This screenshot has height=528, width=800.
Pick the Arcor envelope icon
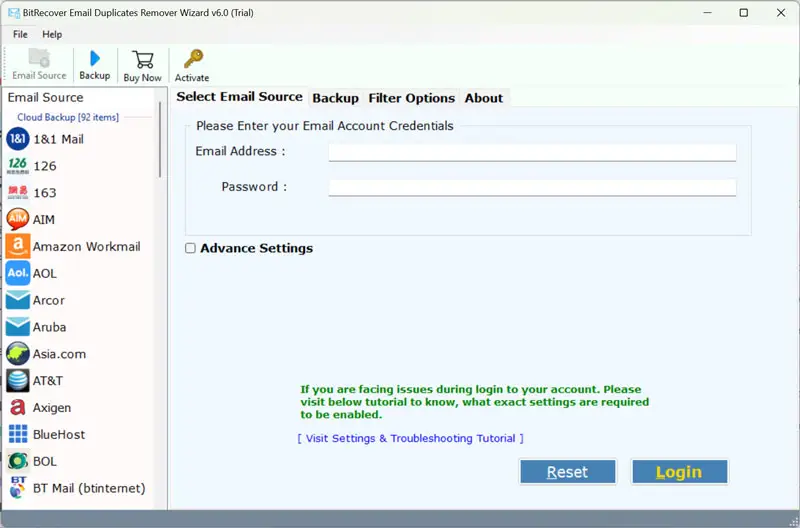click(x=18, y=300)
